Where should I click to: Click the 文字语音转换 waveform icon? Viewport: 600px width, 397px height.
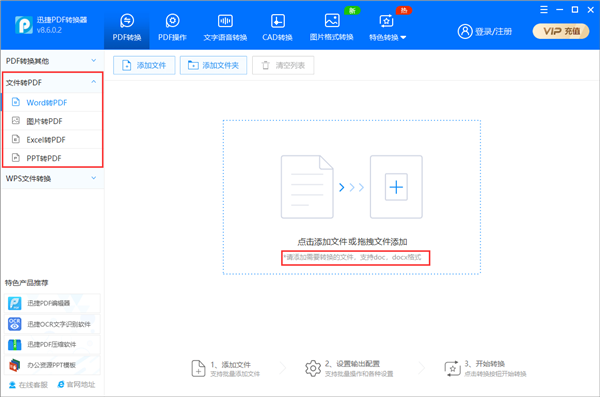coord(225,21)
